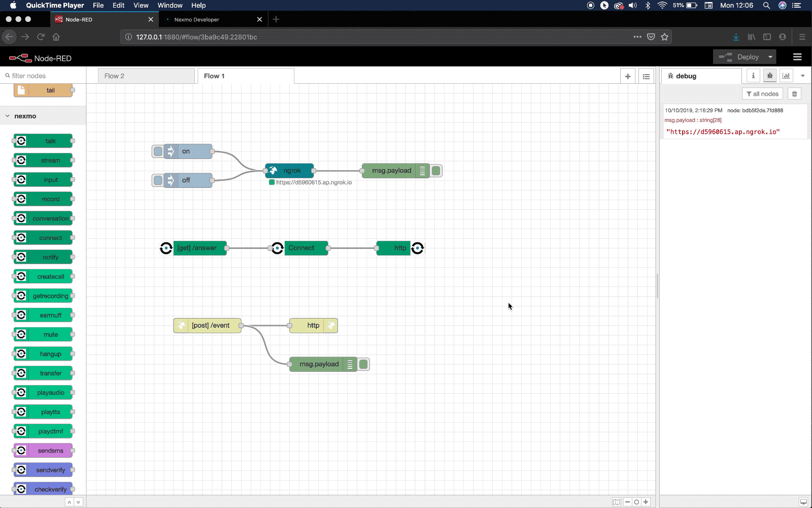This screenshot has width=812, height=508.
Task: Select the [post] /event node
Action: 207,326
